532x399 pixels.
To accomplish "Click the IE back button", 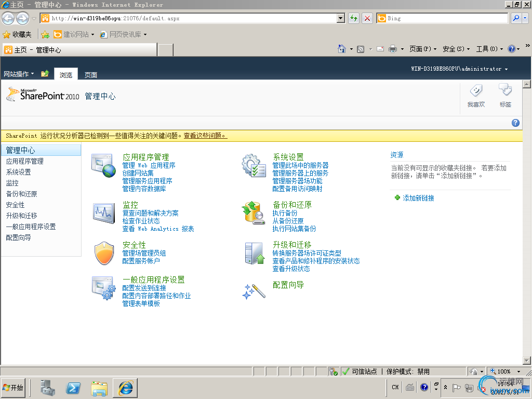I will pos(8,18).
